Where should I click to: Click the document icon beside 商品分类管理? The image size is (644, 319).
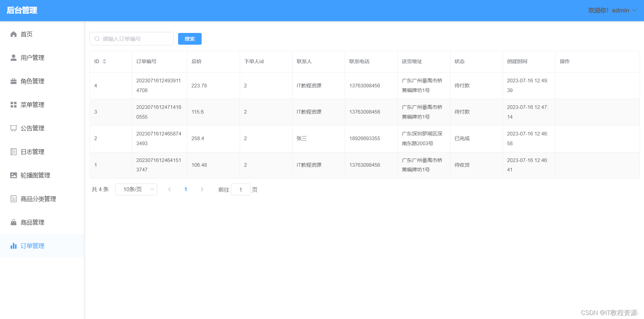(13, 199)
